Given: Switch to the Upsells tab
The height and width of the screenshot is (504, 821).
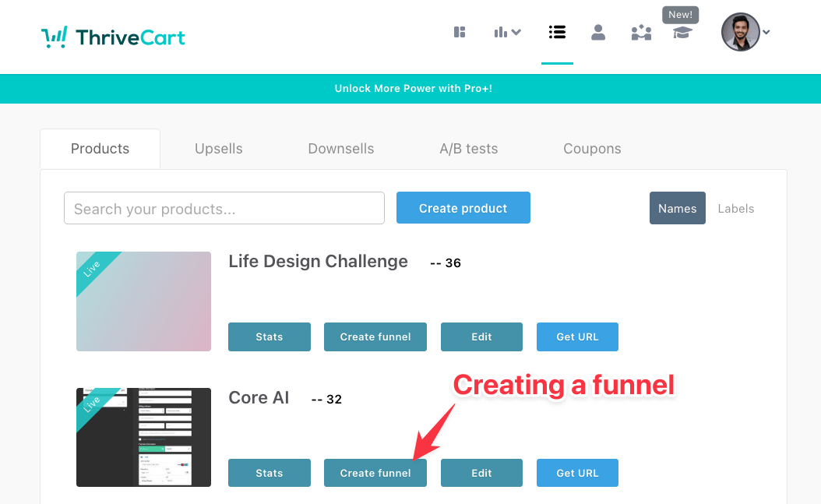Looking at the screenshot, I should tap(218, 149).
